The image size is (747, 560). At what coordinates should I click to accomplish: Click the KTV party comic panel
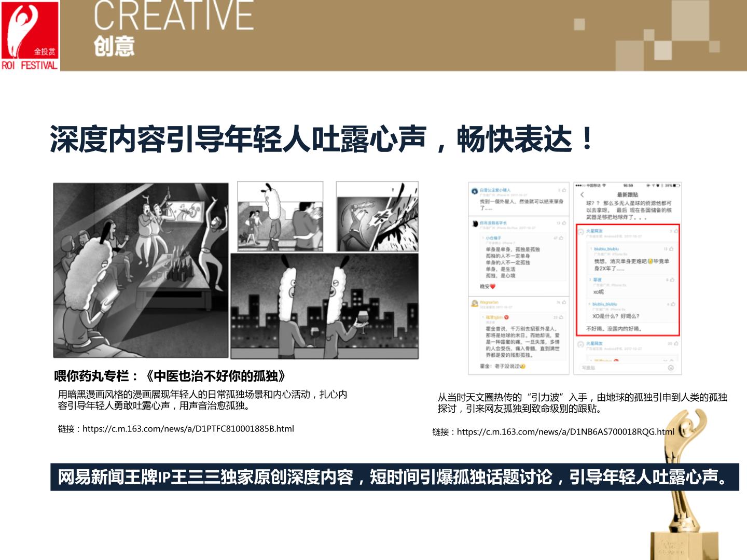point(141,270)
